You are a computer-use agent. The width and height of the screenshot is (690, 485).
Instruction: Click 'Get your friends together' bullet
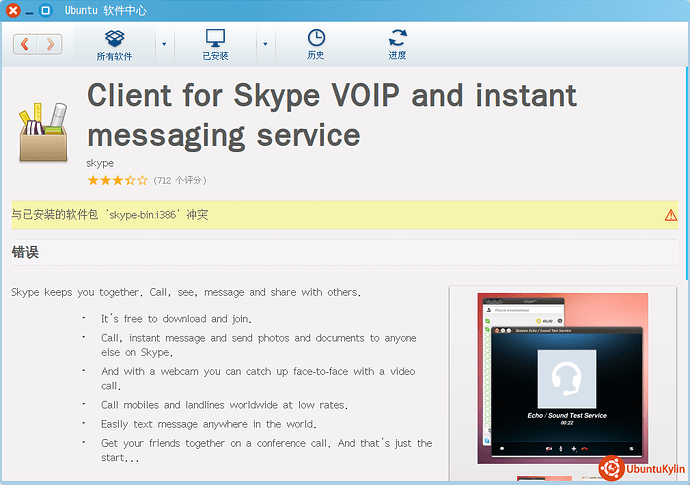pyautogui.click(x=266, y=450)
